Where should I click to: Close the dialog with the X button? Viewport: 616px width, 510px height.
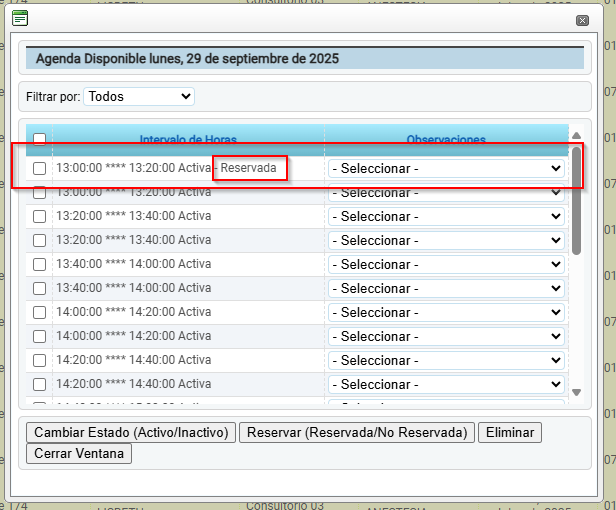pyautogui.click(x=582, y=20)
